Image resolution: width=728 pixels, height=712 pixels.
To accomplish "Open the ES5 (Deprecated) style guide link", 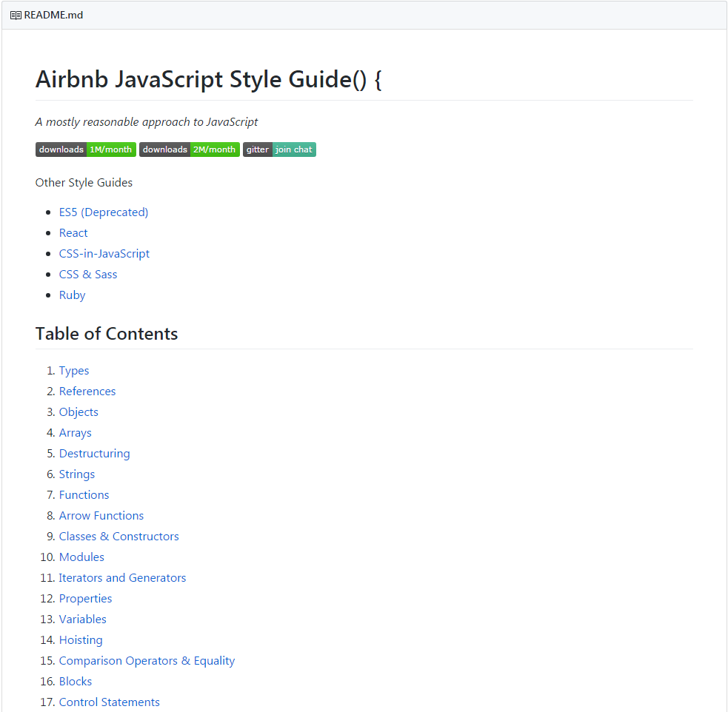I will click(104, 212).
